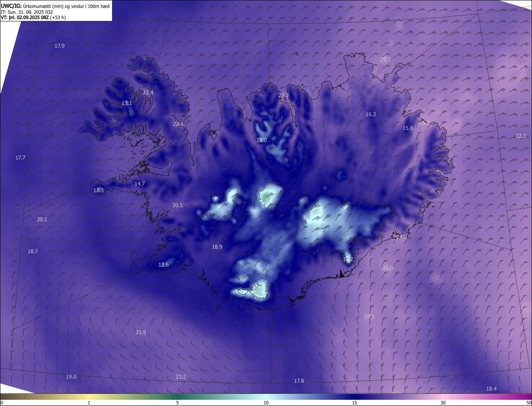
Task: Click the 22.2 value label
Action: [x=181, y=377]
